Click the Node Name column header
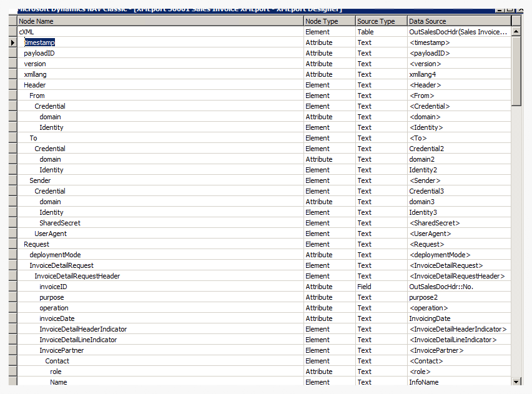Screen dimensions: 532x394 160,21
